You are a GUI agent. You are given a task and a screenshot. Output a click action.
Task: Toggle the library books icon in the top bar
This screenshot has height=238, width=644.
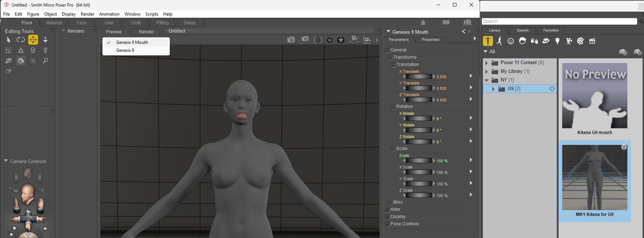point(467,22)
